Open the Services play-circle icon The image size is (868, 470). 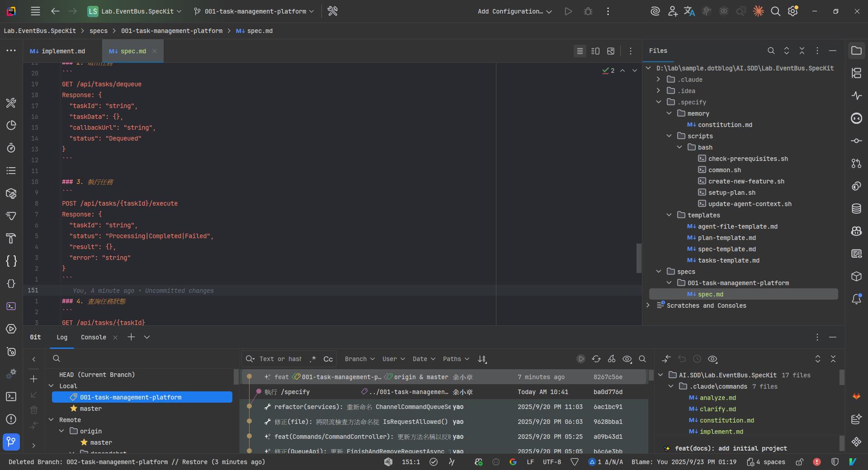[x=11, y=329]
